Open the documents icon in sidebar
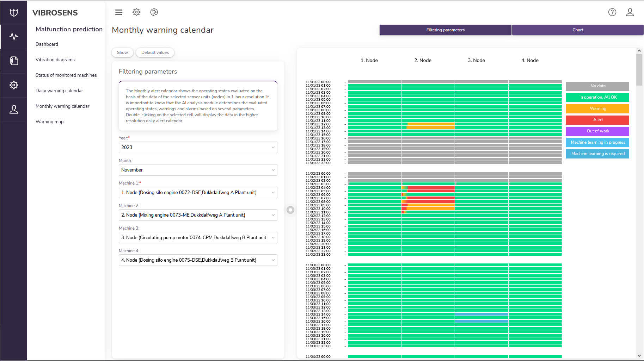This screenshot has width=644, height=361. tap(14, 61)
